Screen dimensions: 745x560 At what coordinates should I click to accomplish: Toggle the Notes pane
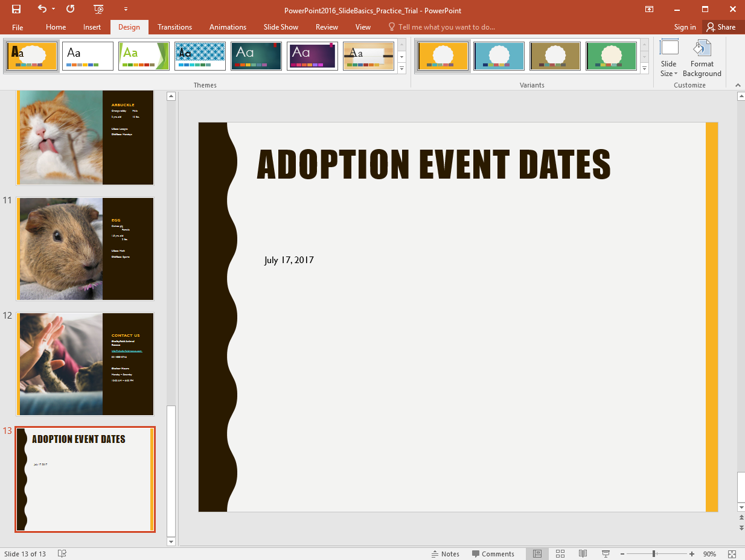point(445,554)
